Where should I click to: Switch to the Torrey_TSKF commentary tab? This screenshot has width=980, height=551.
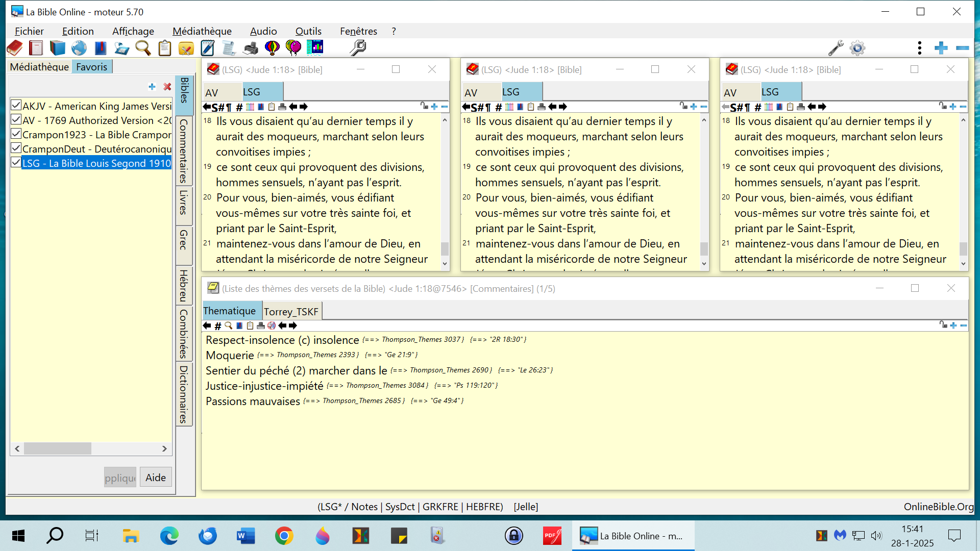tap(291, 311)
